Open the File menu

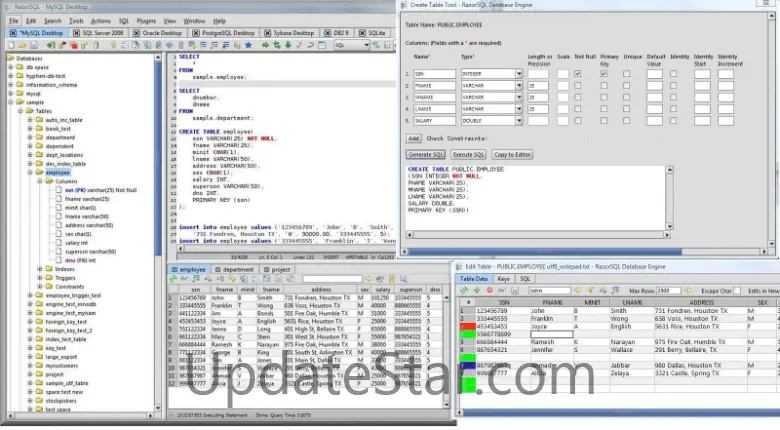click(13, 21)
